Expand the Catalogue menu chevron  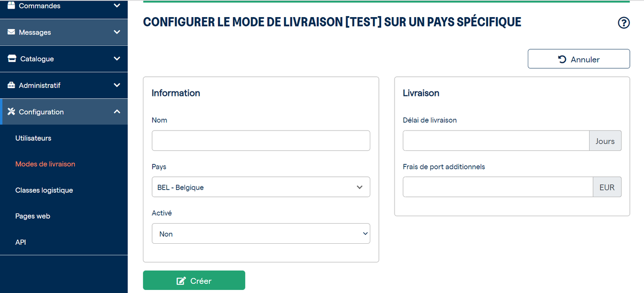[117, 59]
